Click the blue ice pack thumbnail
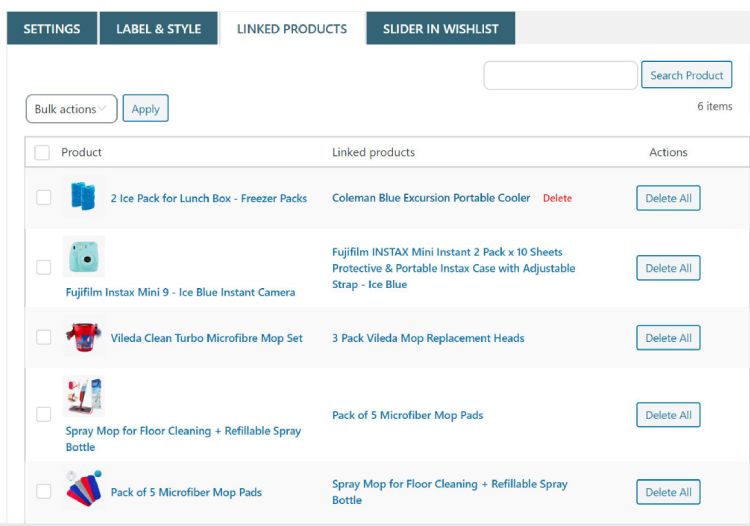Screen dimensions: 750x526 coord(83,197)
